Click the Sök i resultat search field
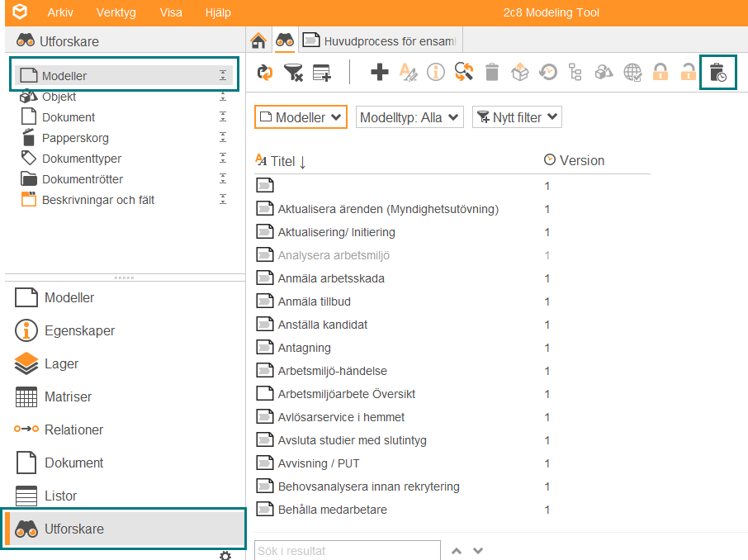 (348, 550)
